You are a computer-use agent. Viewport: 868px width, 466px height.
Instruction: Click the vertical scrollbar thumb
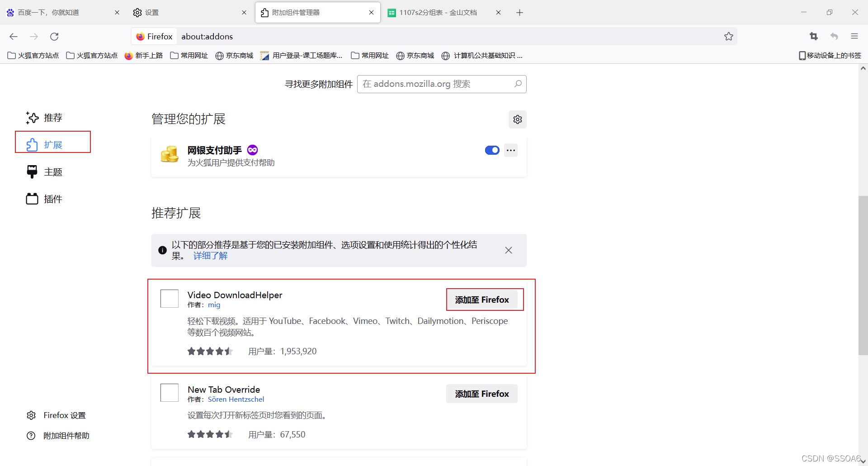(x=863, y=275)
